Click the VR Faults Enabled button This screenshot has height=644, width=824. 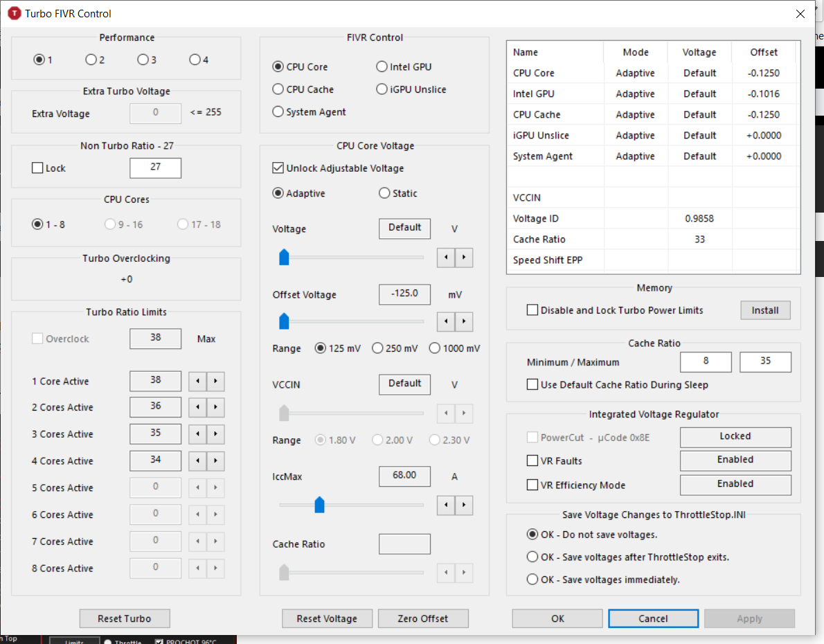click(735, 460)
